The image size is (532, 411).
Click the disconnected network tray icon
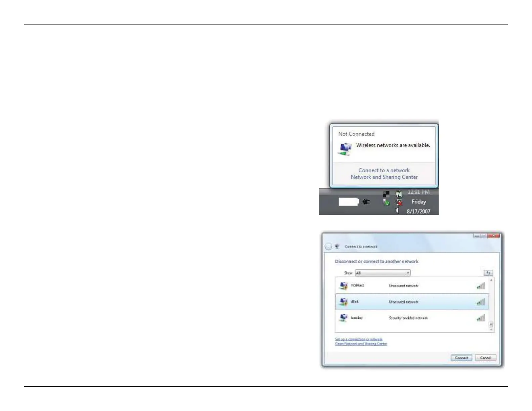[399, 202]
